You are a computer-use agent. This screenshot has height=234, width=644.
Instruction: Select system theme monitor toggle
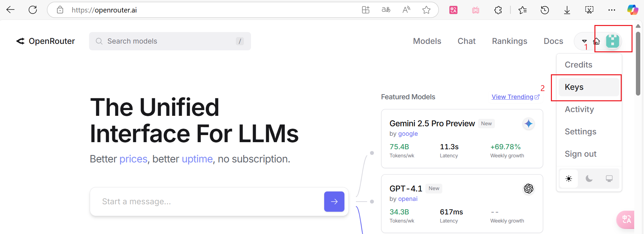pos(609,179)
